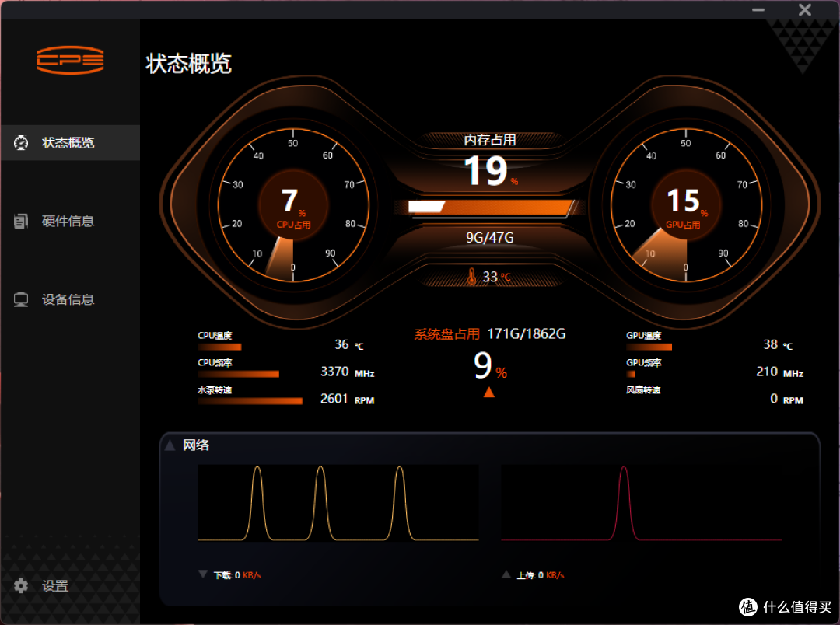This screenshot has height=625, width=840.
Task: Collapse the 网络 panel triangle
Action: point(170,445)
